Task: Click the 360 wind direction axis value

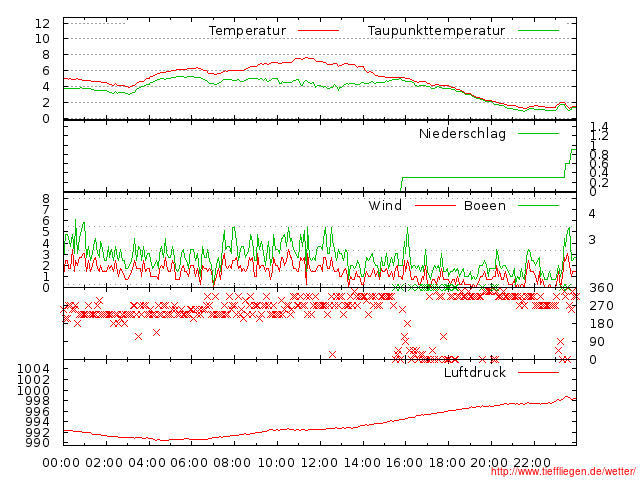Action: (601, 288)
